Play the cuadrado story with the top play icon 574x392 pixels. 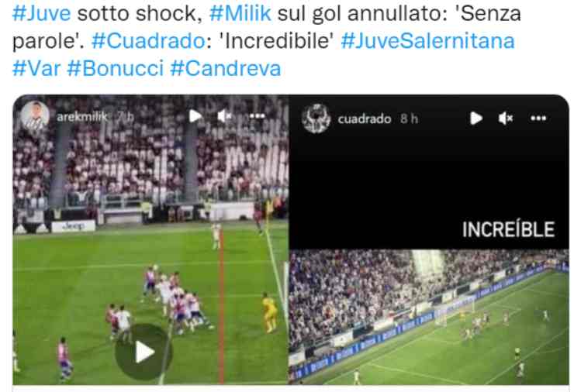coord(476,118)
